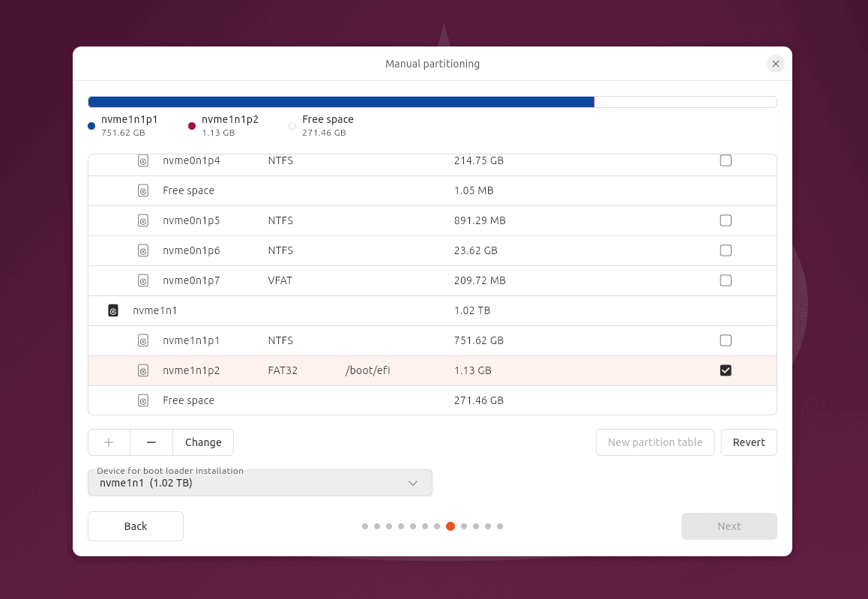Click the 1.05 MB free space size
868x599 pixels.
pos(474,190)
